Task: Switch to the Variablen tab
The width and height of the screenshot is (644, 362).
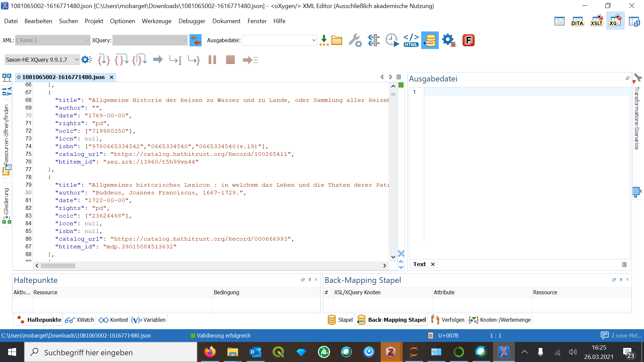Action: pos(149,320)
